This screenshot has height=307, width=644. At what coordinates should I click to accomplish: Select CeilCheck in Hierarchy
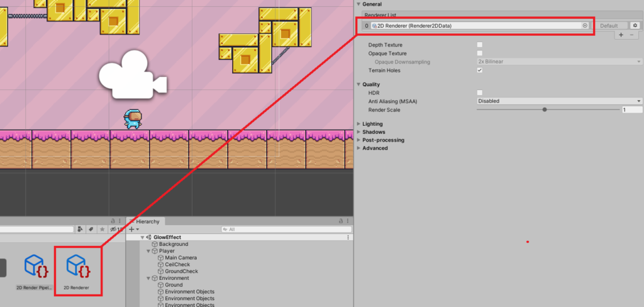[x=177, y=265]
